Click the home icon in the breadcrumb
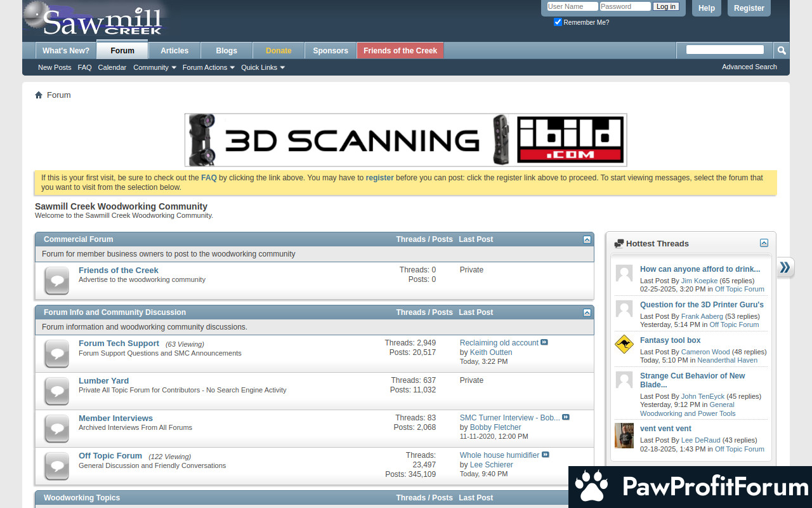The width and height of the screenshot is (812, 508). tap(39, 95)
